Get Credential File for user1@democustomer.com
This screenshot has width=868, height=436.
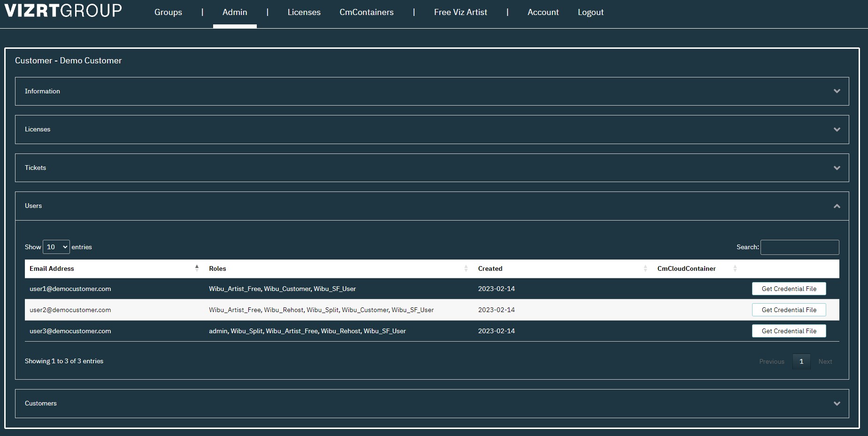click(789, 289)
